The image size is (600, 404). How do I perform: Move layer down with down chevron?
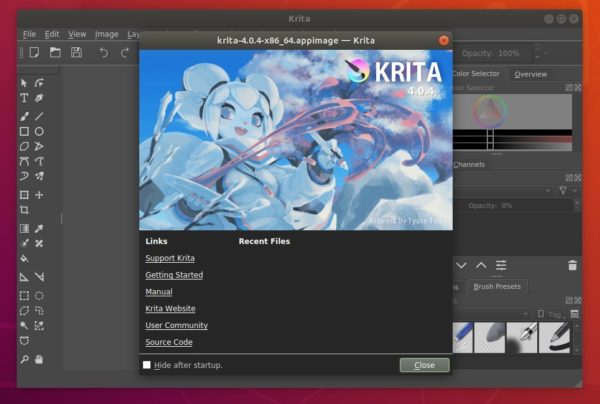coord(461,265)
